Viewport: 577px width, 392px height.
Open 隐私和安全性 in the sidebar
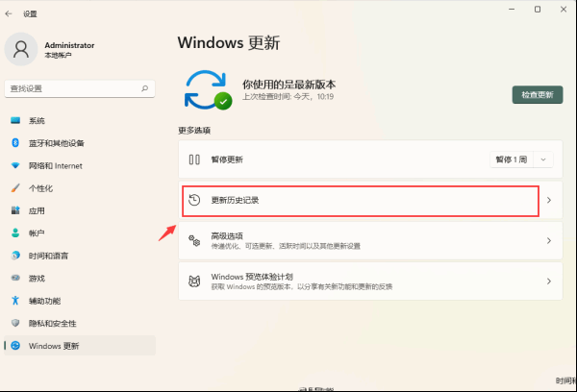[x=80, y=323]
